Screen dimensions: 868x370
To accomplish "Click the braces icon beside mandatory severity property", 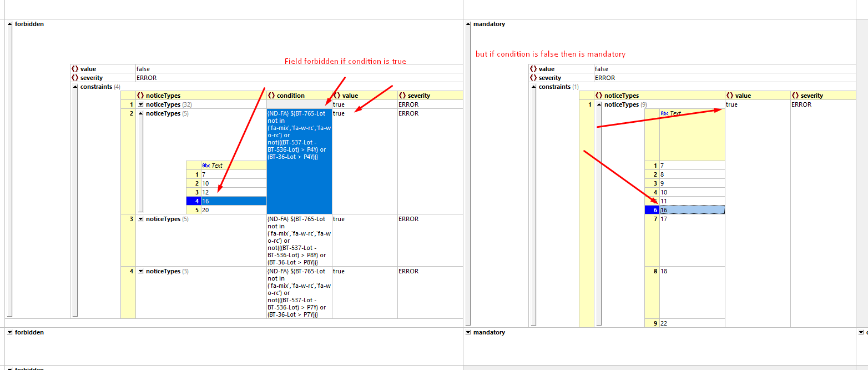I will pyautogui.click(x=533, y=78).
